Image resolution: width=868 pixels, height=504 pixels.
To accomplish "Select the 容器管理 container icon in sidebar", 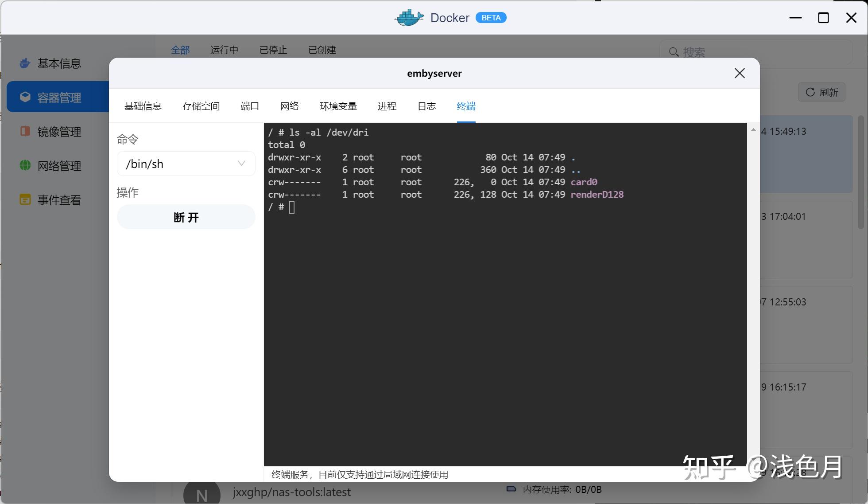I will tap(25, 97).
